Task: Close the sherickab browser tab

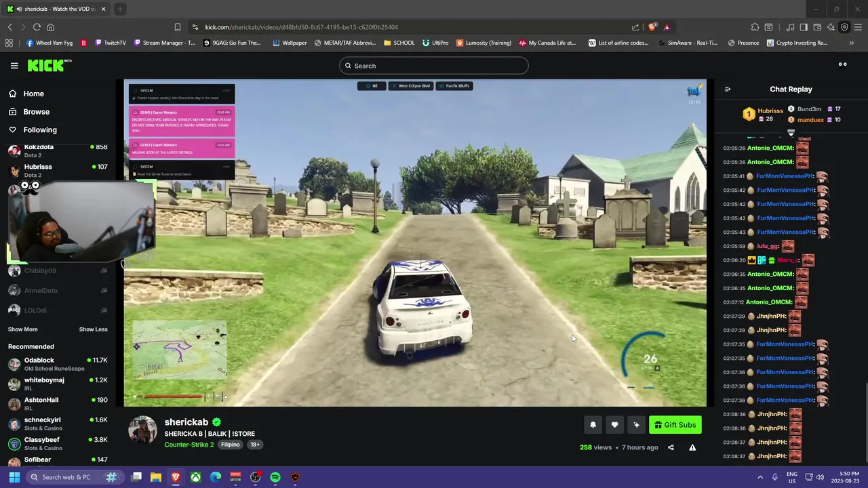Action: coord(103,9)
